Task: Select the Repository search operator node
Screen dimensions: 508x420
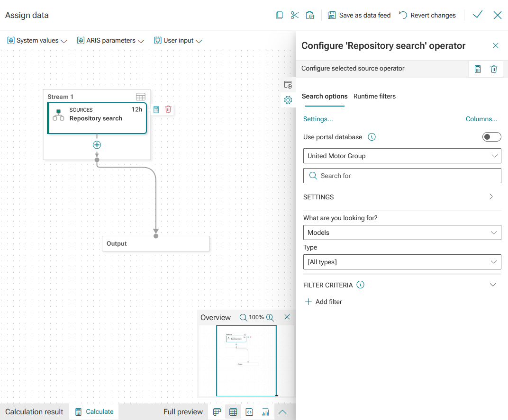Action: pyautogui.click(x=97, y=118)
